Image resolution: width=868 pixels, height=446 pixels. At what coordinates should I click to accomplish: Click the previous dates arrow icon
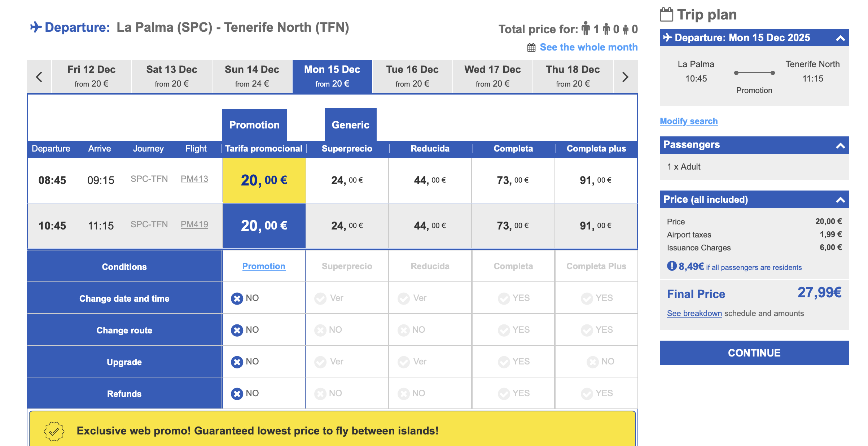coord(39,77)
